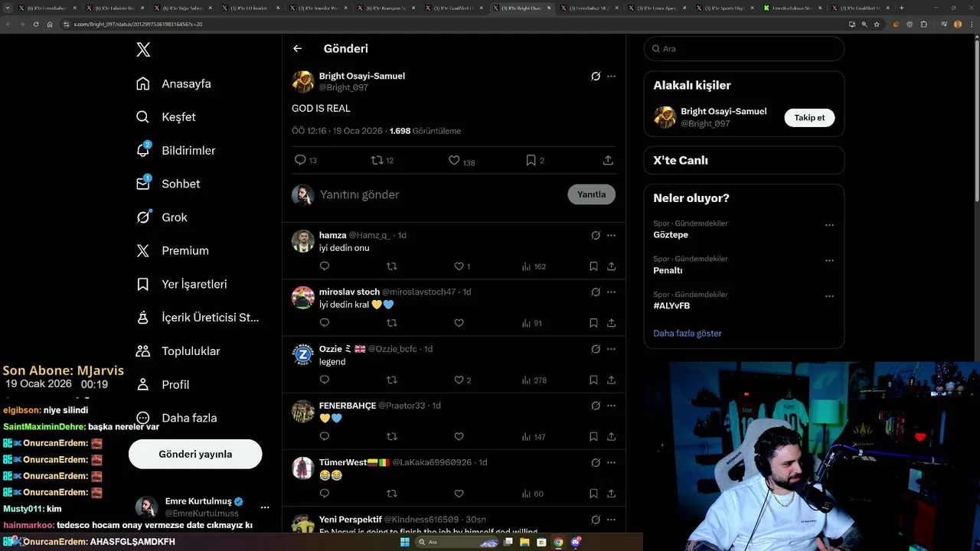
Task: Click Takip et follow button
Action: pyautogui.click(x=809, y=118)
